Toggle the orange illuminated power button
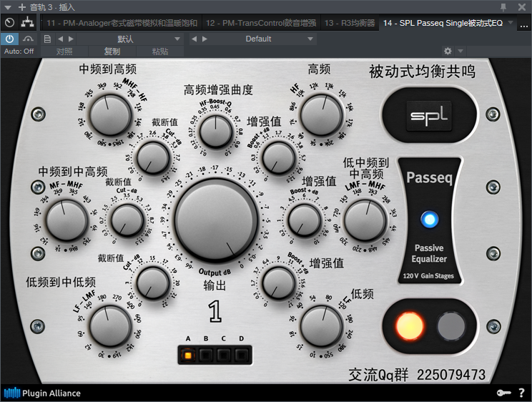532x402 pixels. (x=410, y=326)
